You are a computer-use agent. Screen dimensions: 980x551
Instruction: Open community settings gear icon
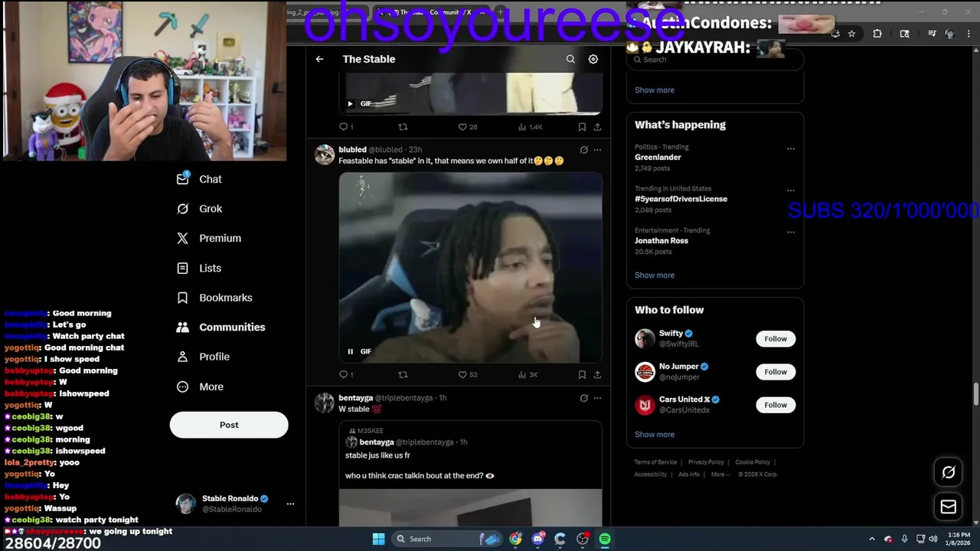pos(593,59)
